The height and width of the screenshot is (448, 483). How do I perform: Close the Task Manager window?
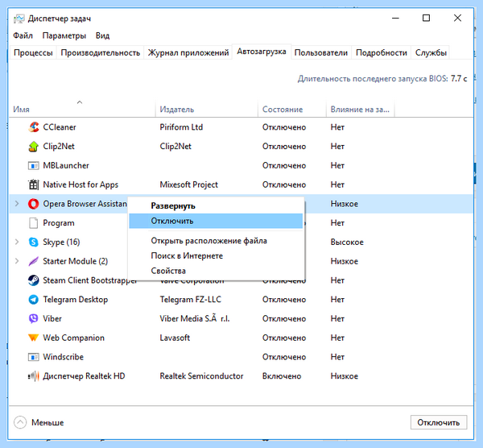coord(458,19)
